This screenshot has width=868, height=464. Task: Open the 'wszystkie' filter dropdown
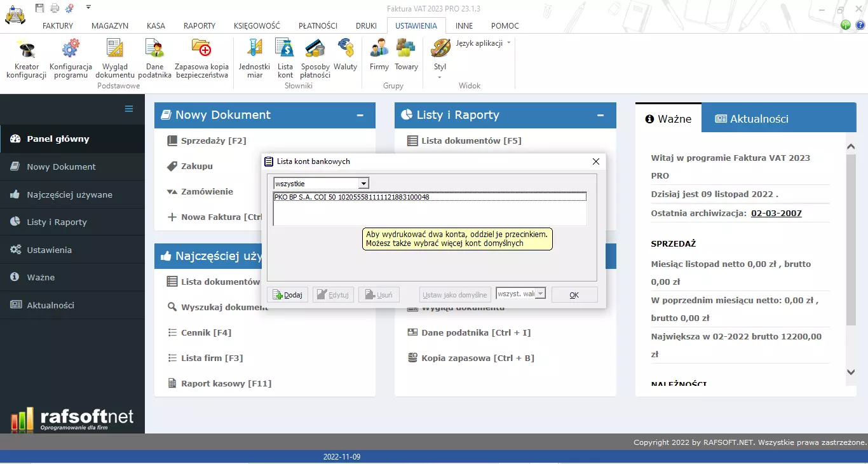363,184
